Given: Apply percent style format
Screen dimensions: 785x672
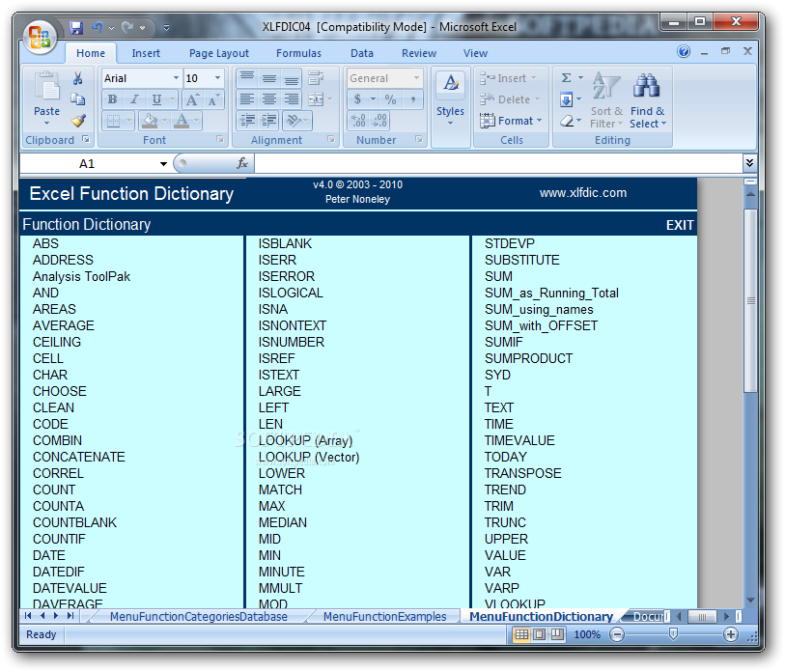Looking at the screenshot, I should [390, 99].
